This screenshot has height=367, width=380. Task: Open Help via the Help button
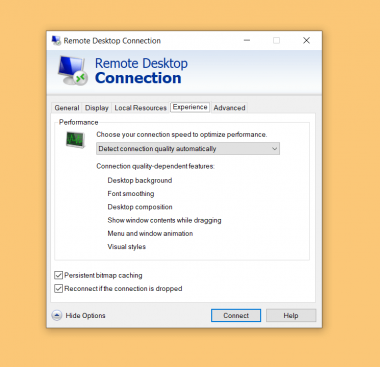pos(291,315)
